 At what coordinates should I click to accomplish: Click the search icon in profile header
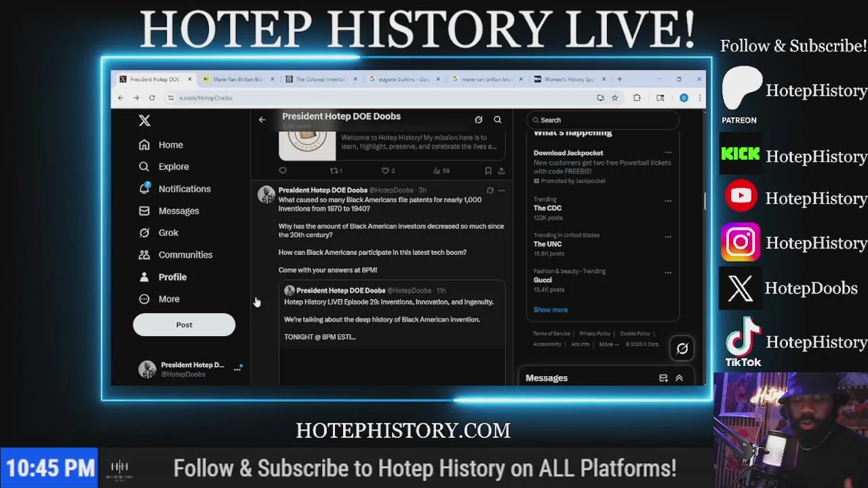point(498,120)
